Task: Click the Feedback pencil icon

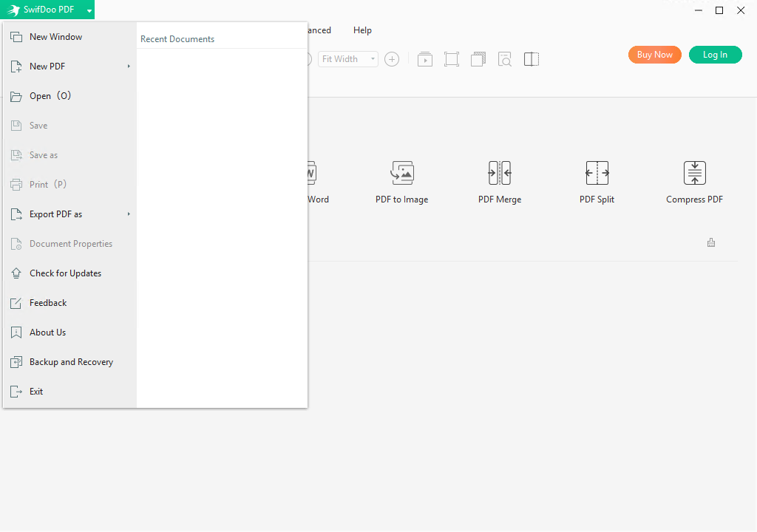Action: [16, 303]
